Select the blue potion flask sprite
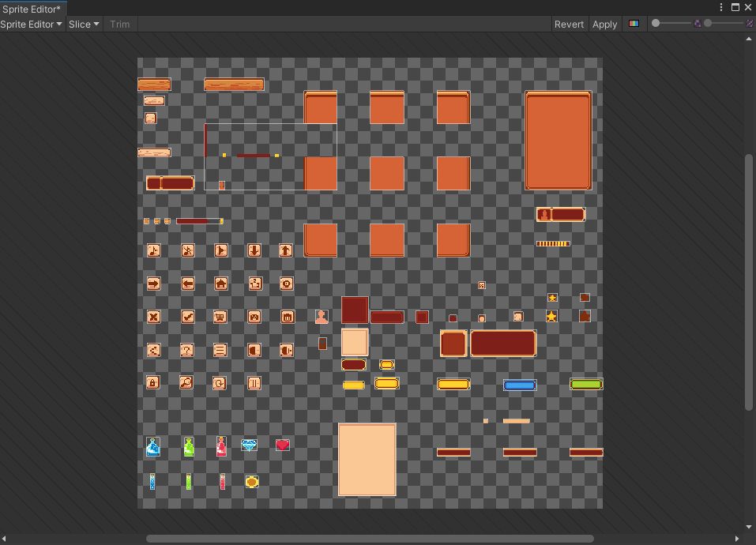756x545 pixels. [152, 447]
